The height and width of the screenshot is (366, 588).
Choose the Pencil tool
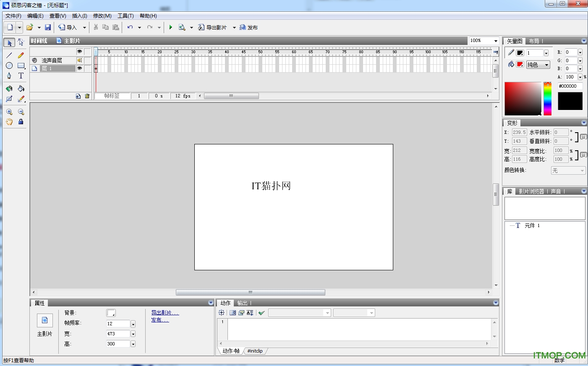tap(21, 55)
